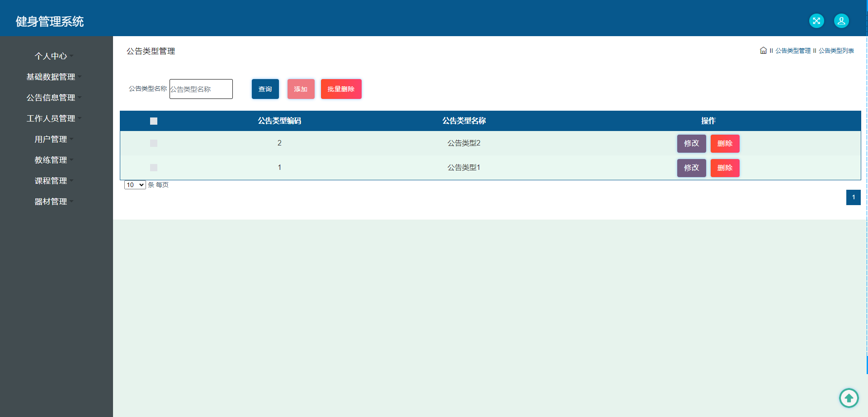Viewport: 868px width, 417px height.
Task: Expand the 课程管理 menu
Action: pyautogui.click(x=54, y=181)
